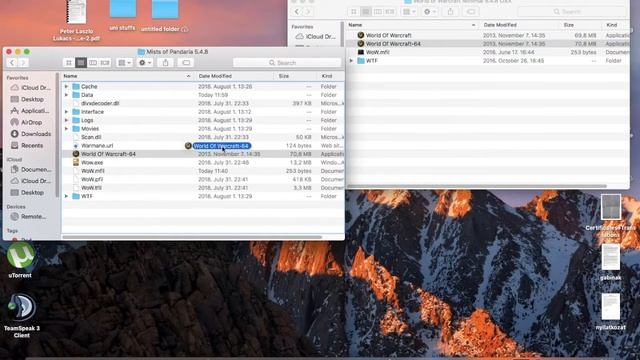The width and height of the screenshot is (640, 360).
Task: Open iCloud Drive under Favorites in Pandaria sidebar
Action: pyautogui.click(x=31, y=88)
